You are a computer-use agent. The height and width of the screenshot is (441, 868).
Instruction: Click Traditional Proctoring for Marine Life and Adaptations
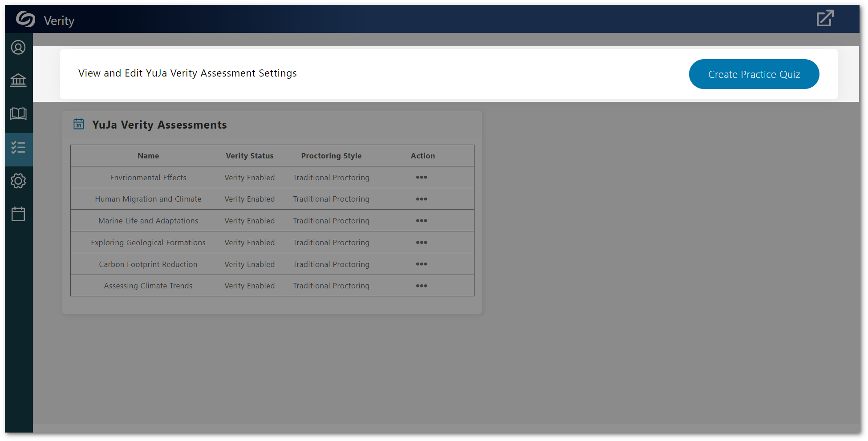coord(331,220)
